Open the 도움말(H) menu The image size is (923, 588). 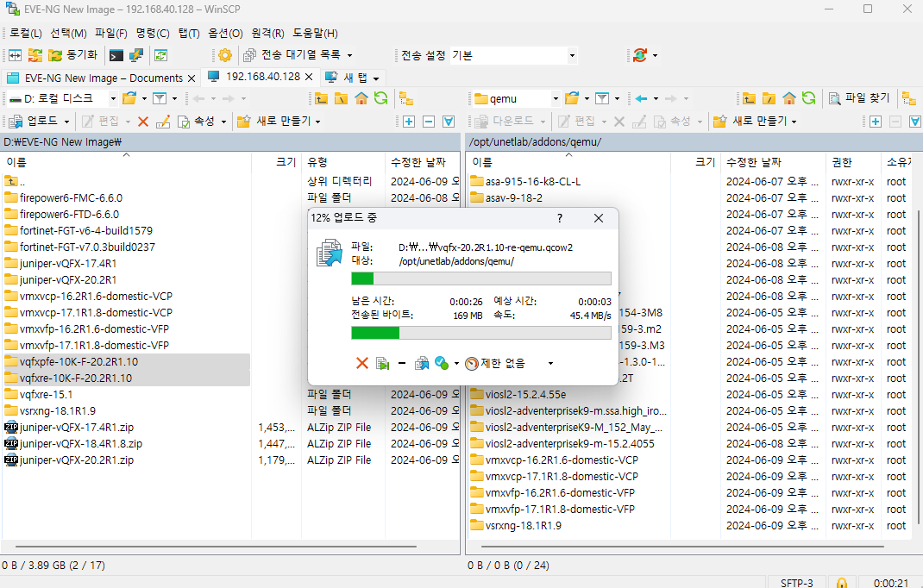[316, 34]
